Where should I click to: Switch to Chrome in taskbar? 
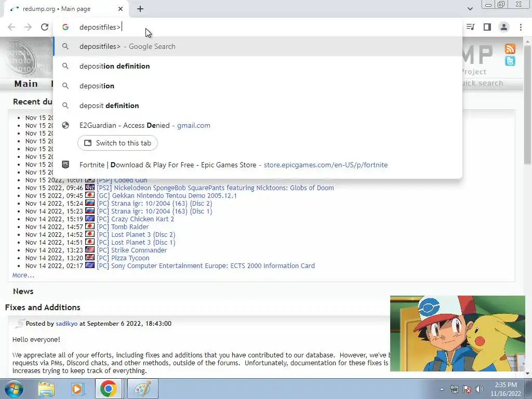109,389
